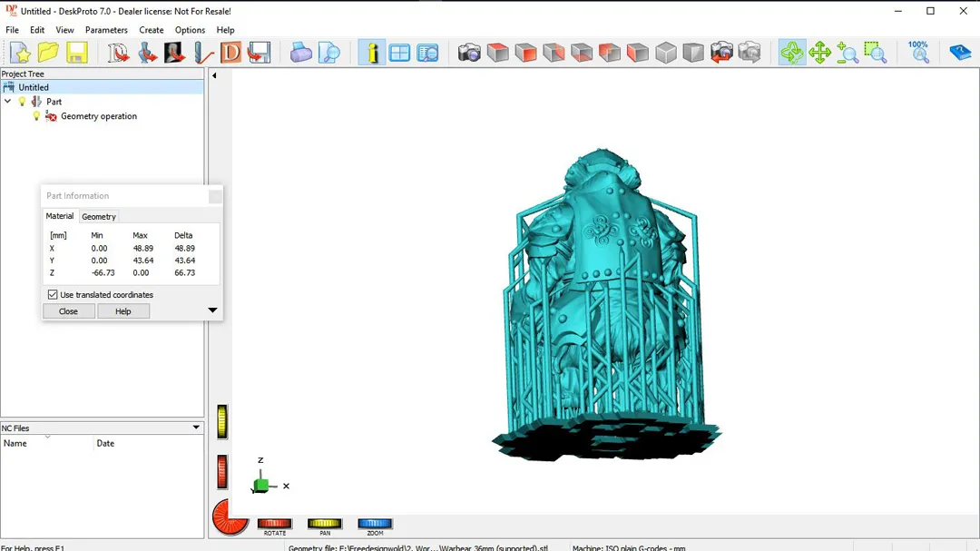The width and height of the screenshot is (980, 551).
Task: Open help with the blue book icon
Action: coord(959,53)
